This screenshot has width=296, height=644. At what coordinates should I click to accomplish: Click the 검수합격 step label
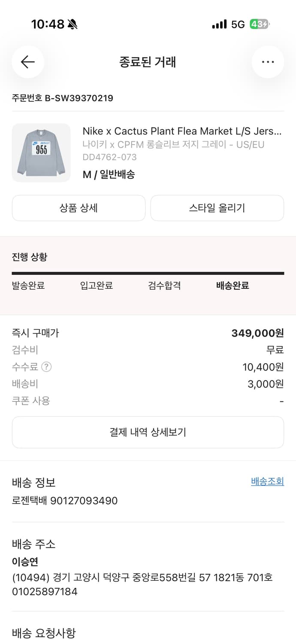(163, 286)
